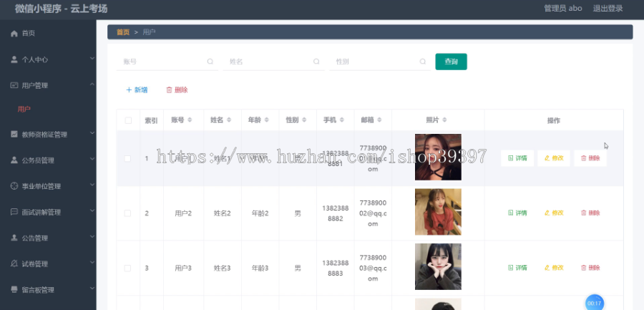Sort by 邮箱 column arrows
The image size is (644, 310).
pyautogui.click(x=379, y=120)
